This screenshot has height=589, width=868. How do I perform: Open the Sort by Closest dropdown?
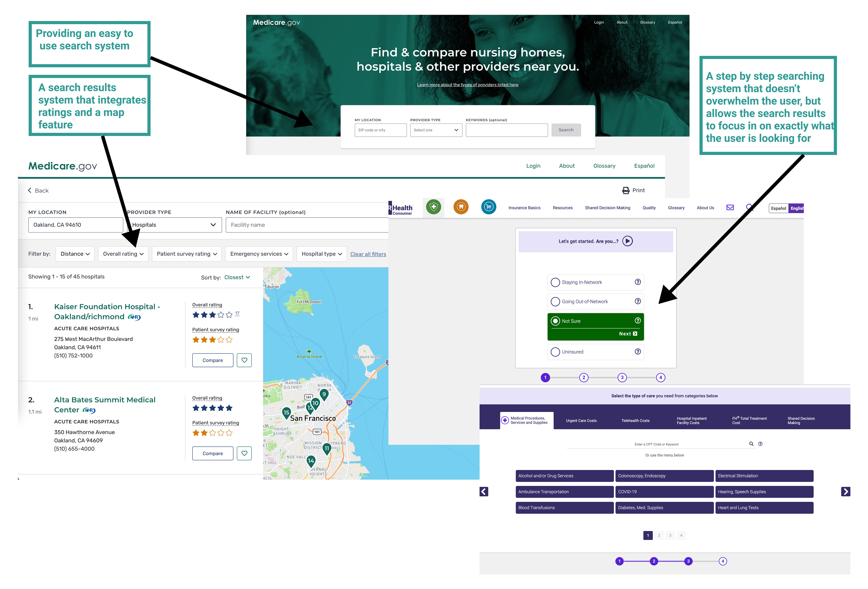coord(237,277)
